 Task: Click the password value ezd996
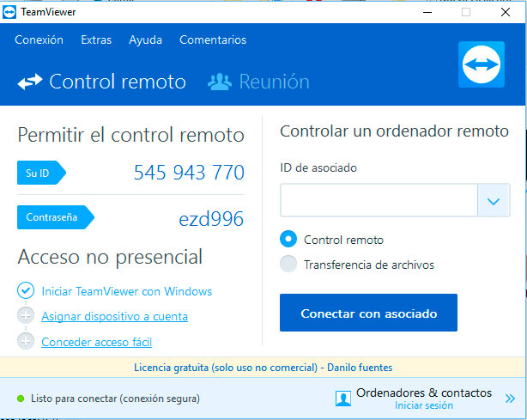[x=211, y=219]
